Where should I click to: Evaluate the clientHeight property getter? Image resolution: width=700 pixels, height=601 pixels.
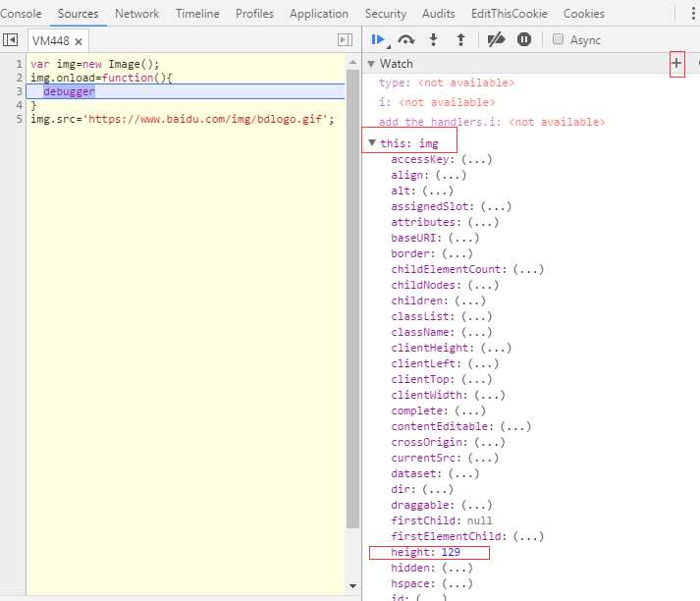(x=496, y=348)
